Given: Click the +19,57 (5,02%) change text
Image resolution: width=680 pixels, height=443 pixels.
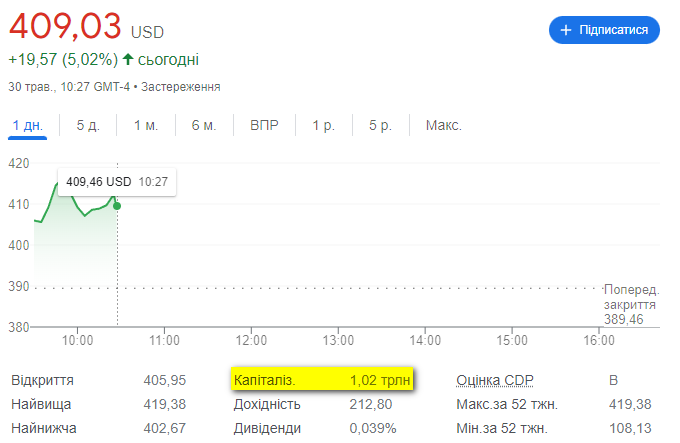Looking at the screenshot, I should point(63,59).
